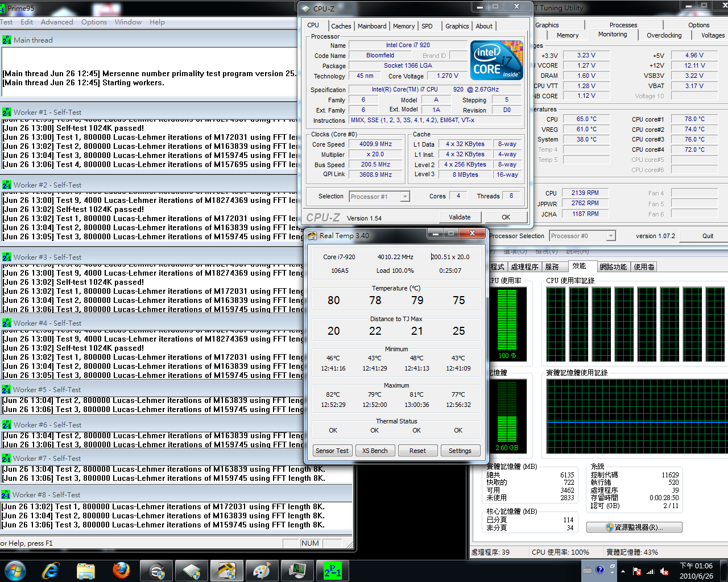Viewport: 728px width, 582px height.
Task: Open the Windows Start menu orb
Action: click(15, 571)
